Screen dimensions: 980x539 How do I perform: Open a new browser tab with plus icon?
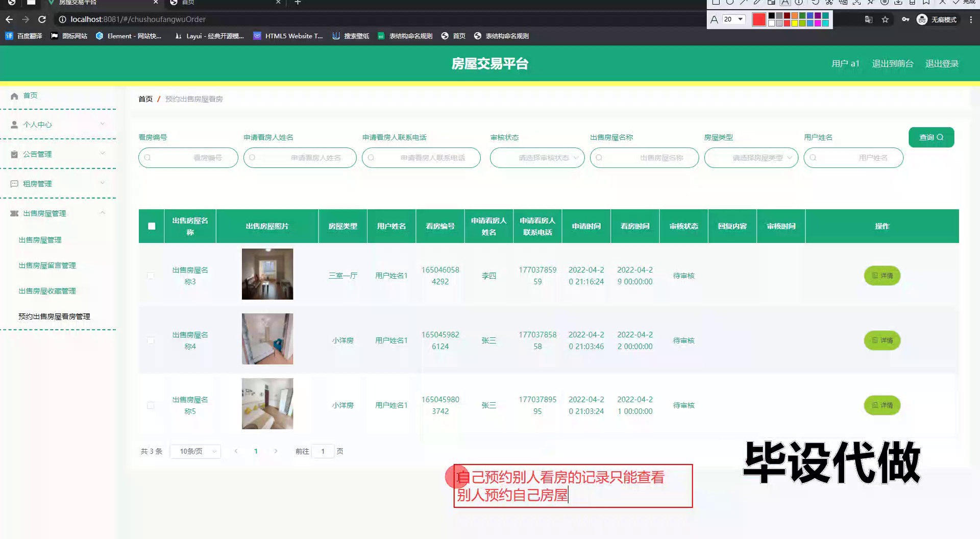(x=298, y=3)
